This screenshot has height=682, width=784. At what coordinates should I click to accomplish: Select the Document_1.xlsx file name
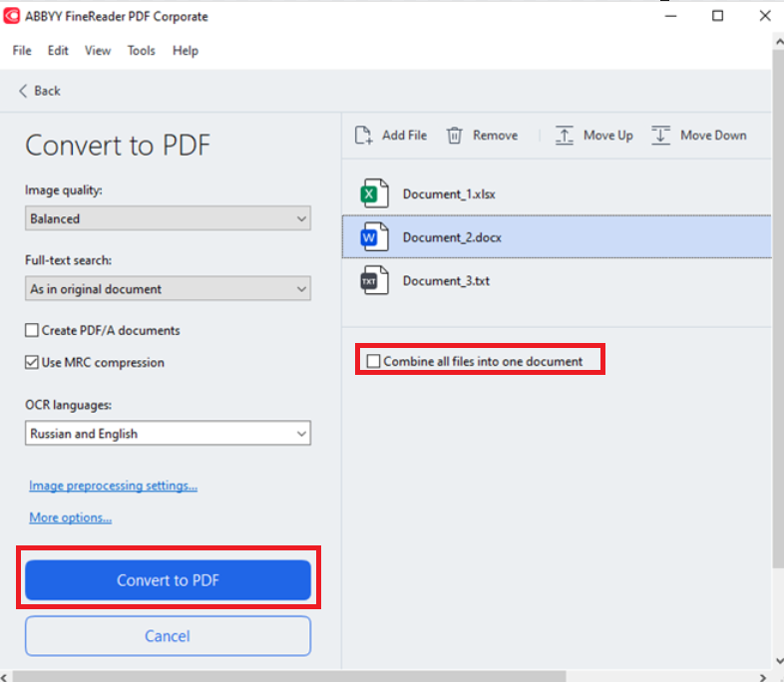[x=449, y=193]
